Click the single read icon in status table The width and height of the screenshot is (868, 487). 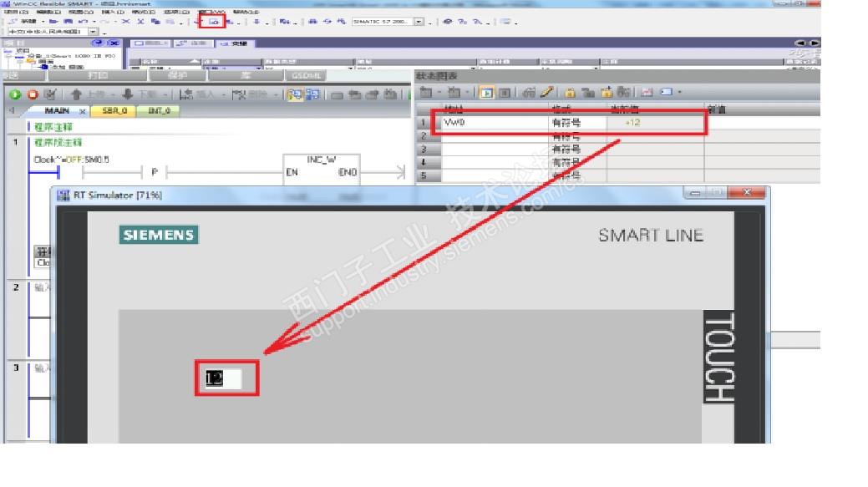505,93
